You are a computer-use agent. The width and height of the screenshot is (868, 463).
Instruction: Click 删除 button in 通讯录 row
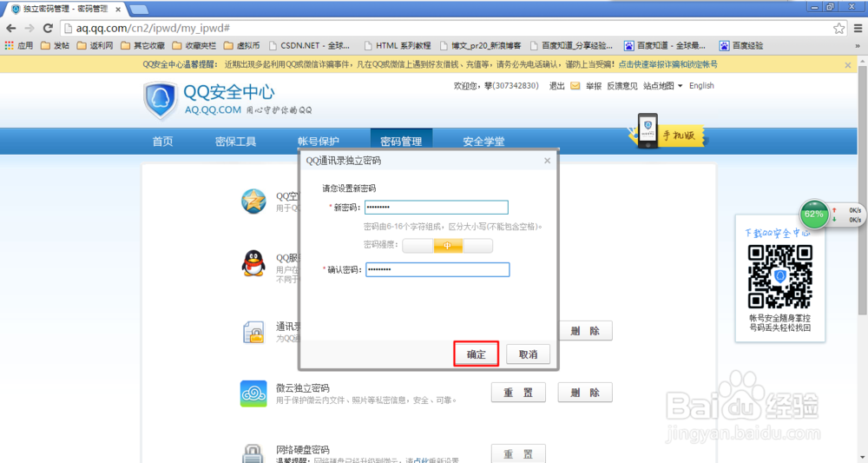point(585,331)
